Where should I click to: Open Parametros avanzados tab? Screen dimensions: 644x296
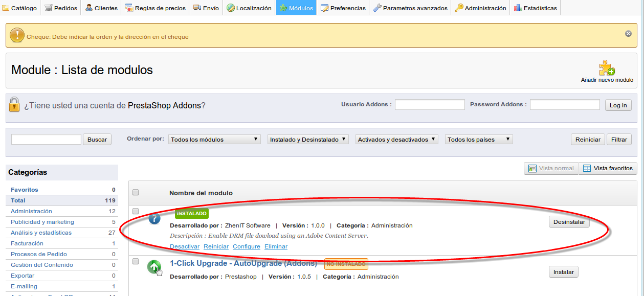point(411,8)
